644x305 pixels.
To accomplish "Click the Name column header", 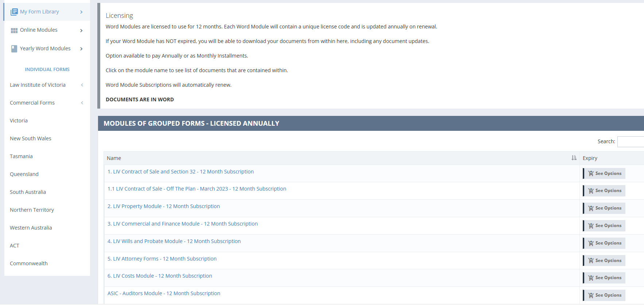I will (341, 158).
